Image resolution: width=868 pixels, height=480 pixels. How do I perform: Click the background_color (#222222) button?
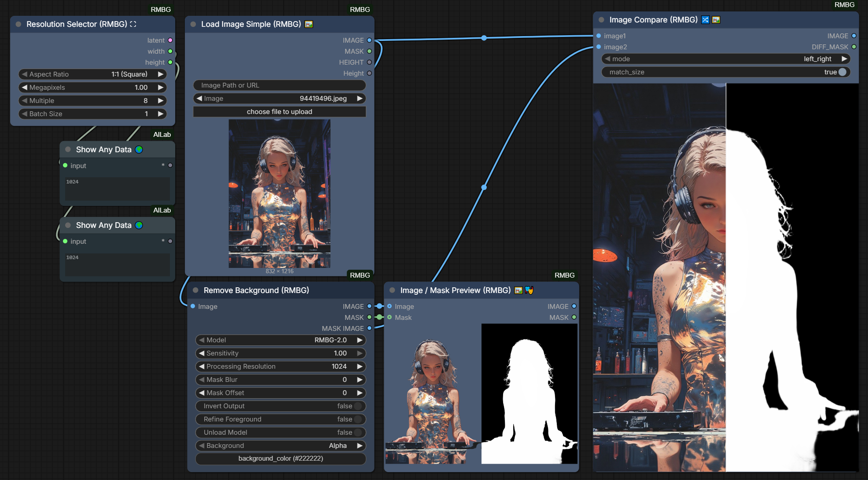tap(281, 458)
